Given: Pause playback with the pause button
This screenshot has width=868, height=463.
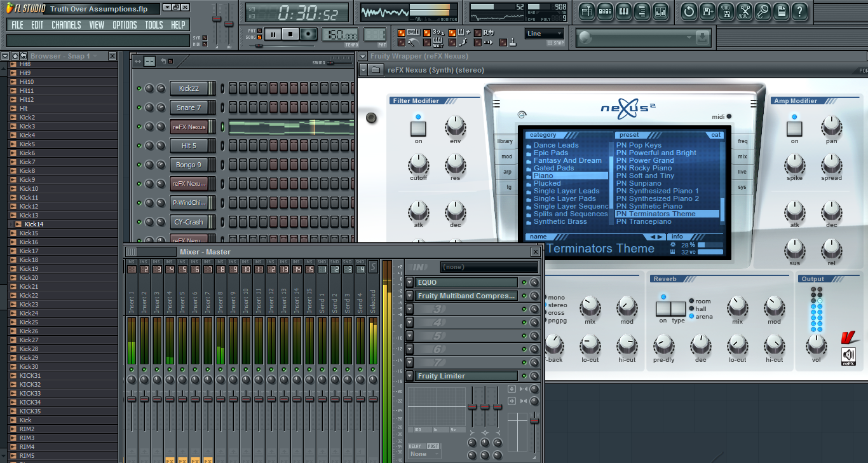Looking at the screenshot, I should coord(273,34).
